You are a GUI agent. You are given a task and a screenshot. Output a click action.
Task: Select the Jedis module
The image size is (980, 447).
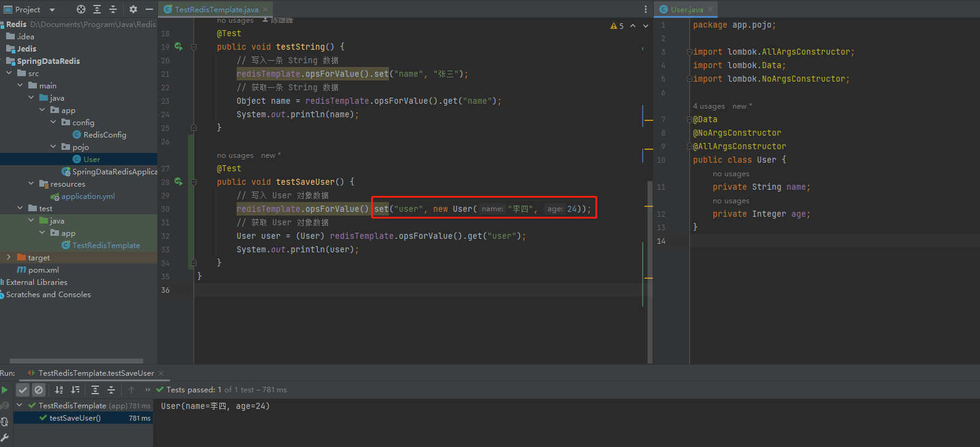click(21, 49)
